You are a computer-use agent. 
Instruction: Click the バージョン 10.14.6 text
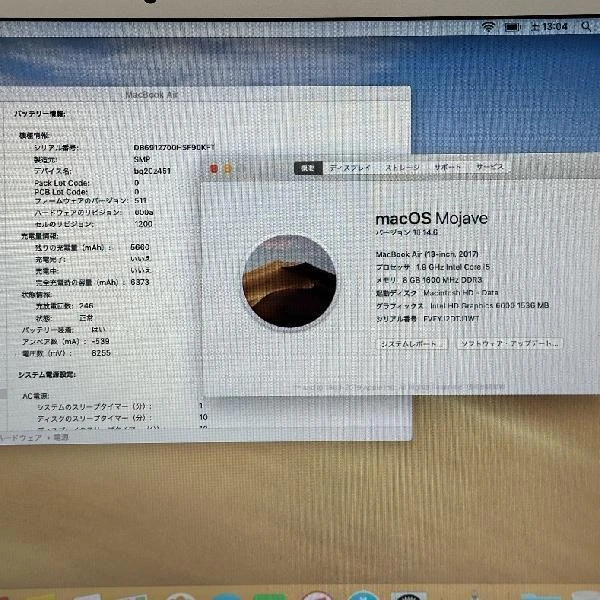(407, 232)
